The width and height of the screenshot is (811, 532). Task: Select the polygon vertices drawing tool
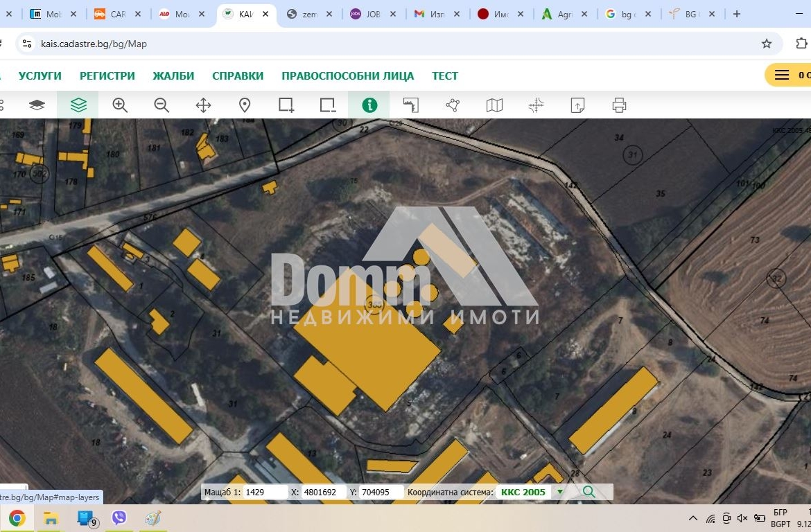453,105
